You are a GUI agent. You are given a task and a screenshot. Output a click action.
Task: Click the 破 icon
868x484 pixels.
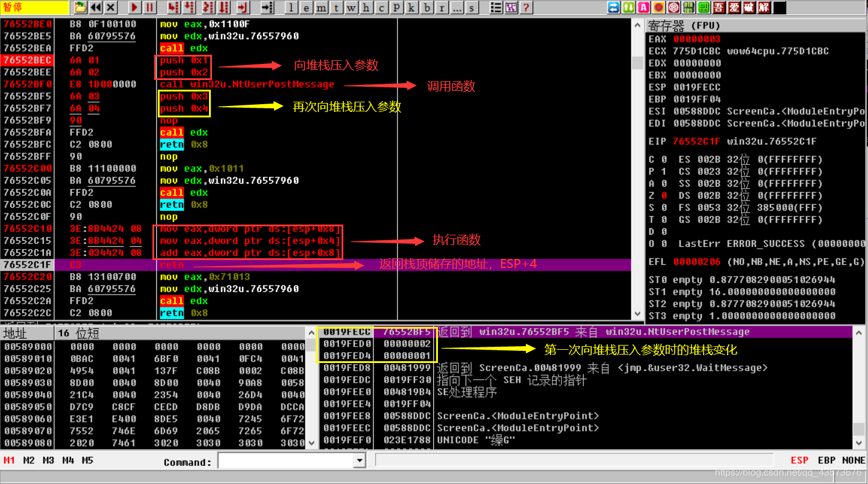coord(749,8)
